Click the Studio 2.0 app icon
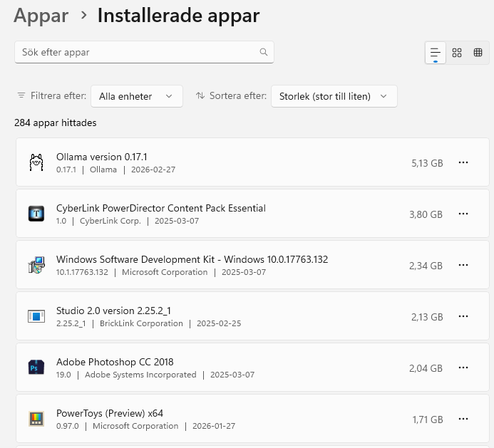The height and width of the screenshot is (448, 494). click(x=36, y=316)
